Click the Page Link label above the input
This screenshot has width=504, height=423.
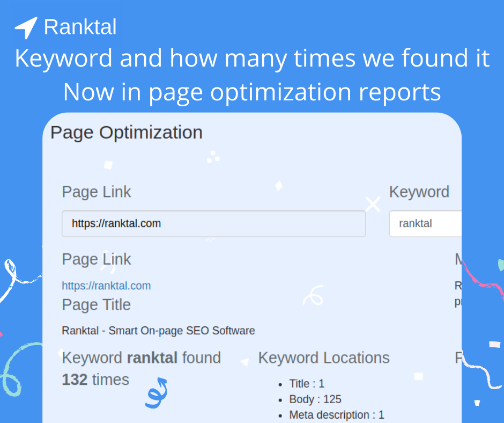coord(97,192)
